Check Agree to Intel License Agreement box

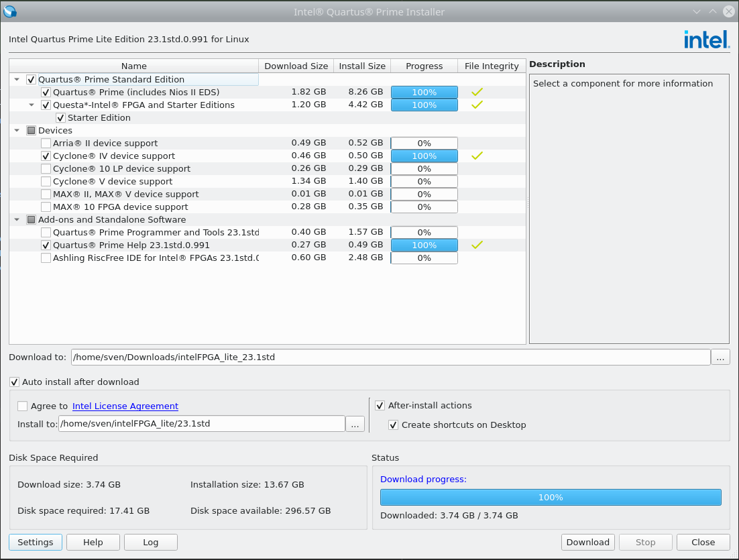click(22, 406)
